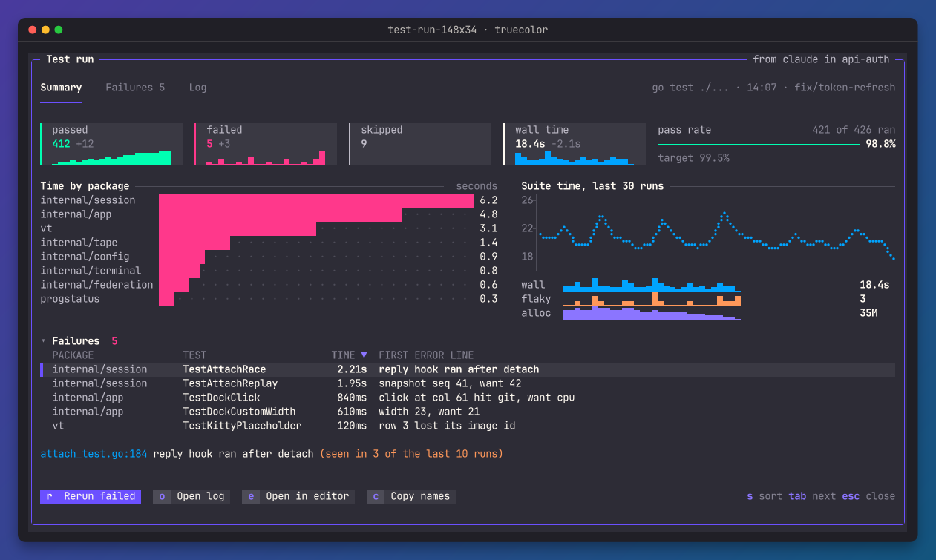
Task: Click the progstatus package label
Action: point(70,299)
